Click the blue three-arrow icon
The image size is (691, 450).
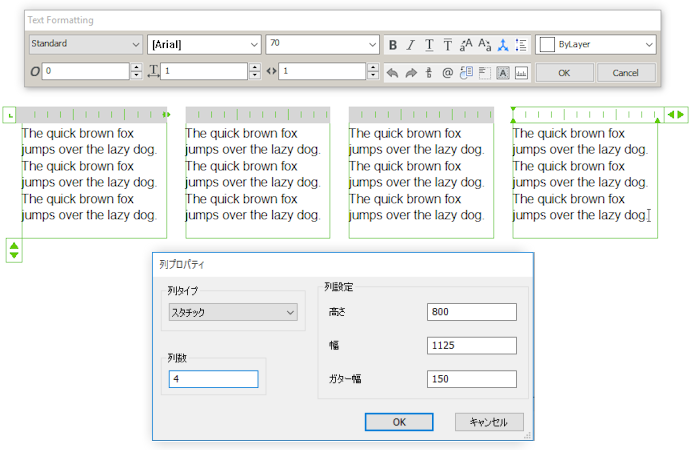[503, 45]
